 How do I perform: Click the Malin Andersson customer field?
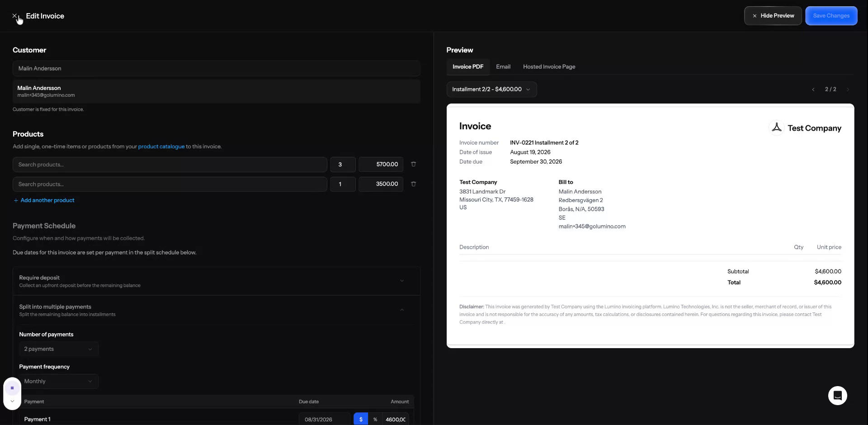point(216,69)
